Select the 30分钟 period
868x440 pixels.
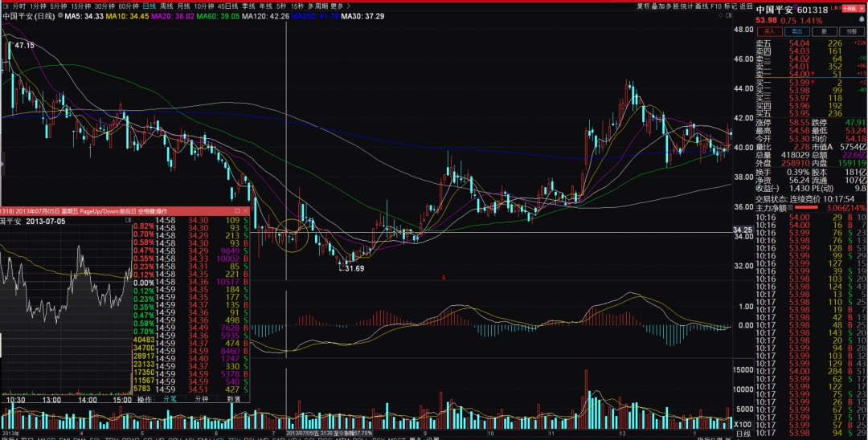[x=104, y=6]
